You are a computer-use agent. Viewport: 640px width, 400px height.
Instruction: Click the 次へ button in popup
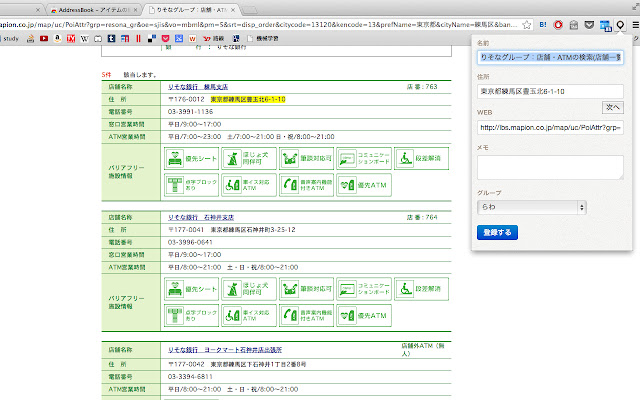coord(612,106)
